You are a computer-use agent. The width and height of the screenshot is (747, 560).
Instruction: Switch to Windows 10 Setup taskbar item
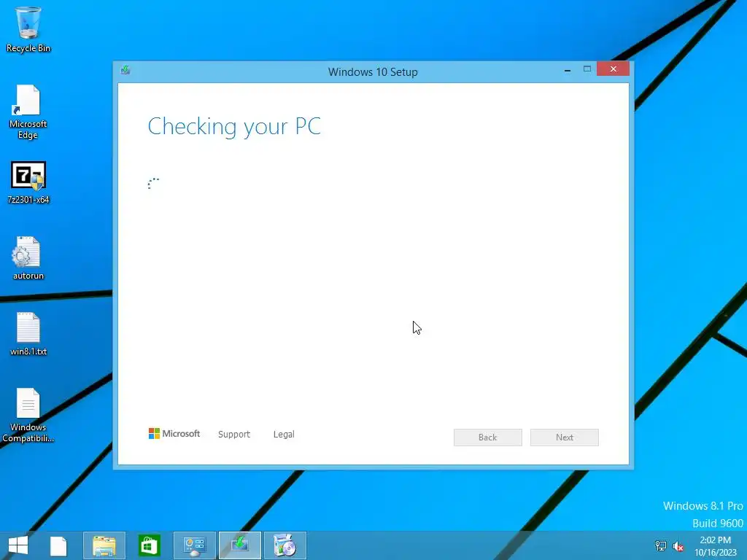(239, 545)
